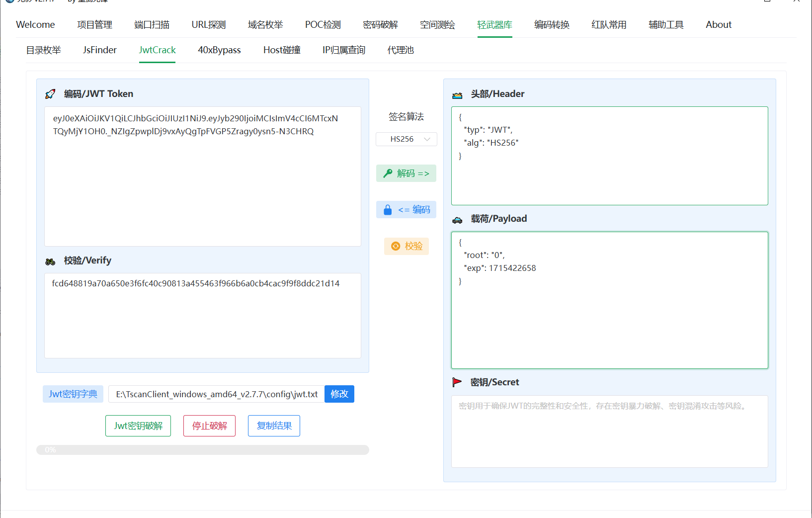This screenshot has width=812, height=518.
Task: Select the JwtCrack sub-tab
Action: 157,50
